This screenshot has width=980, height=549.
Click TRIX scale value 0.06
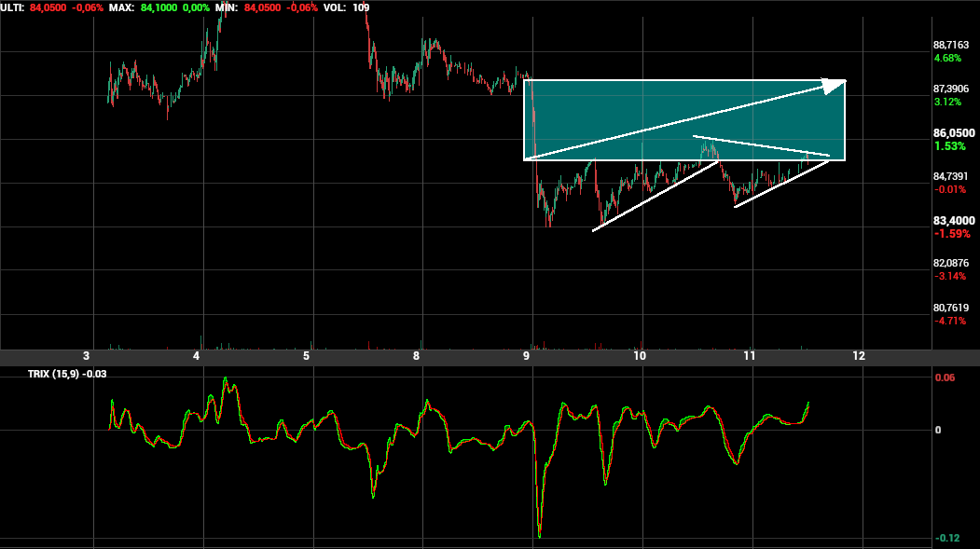point(945,377)
